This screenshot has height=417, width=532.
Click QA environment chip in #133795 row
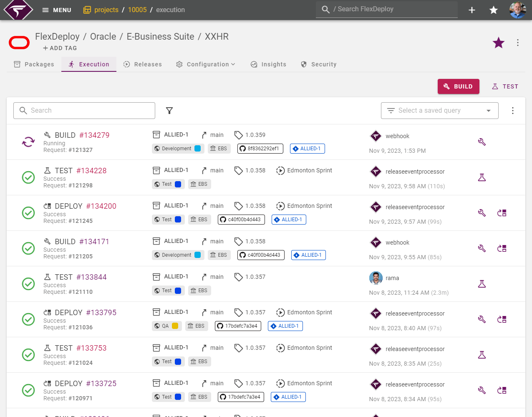coord(167,326)
